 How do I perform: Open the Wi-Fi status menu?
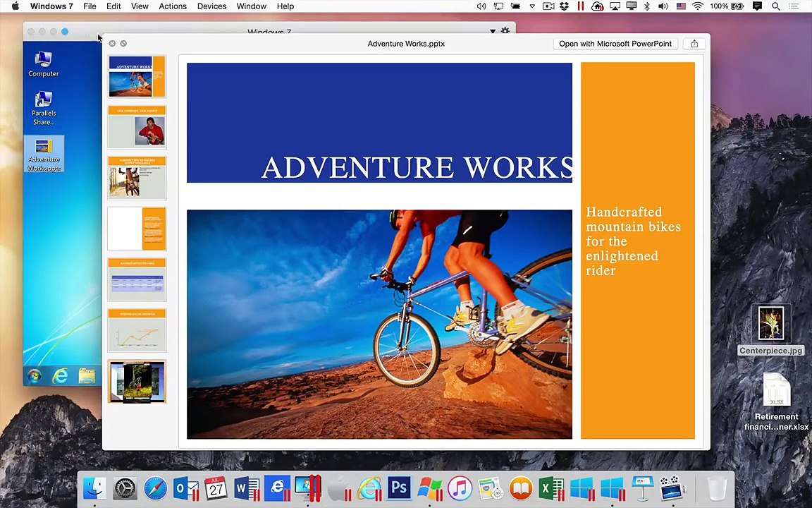(698, 6)
